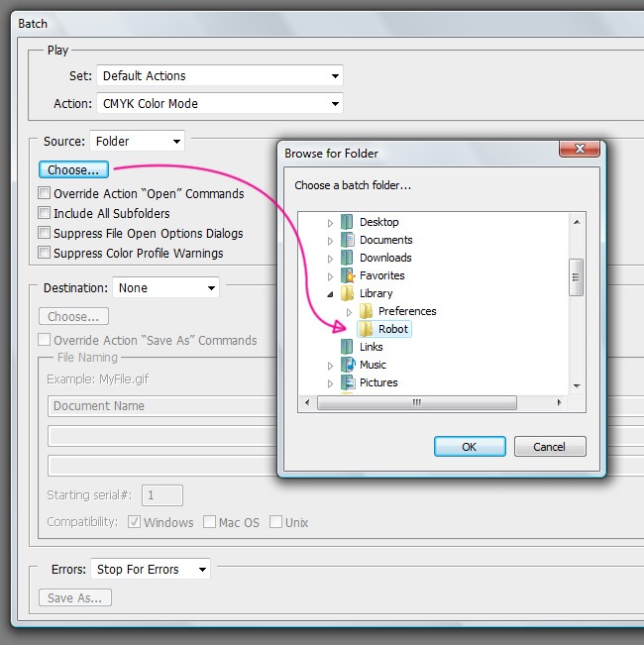The height and width of the screenshot is (645, 644).
Task: Click the Music folder icon
Action: (x=347, y=365)
